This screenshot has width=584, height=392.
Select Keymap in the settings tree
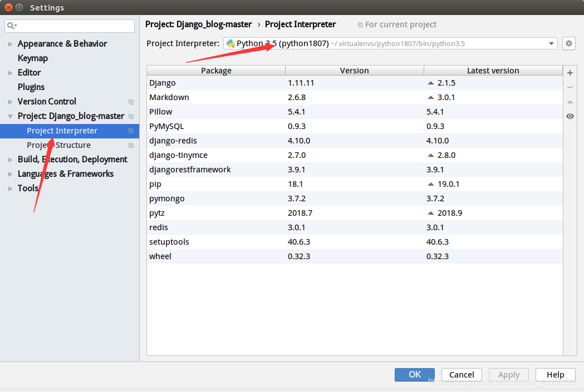(33, 58)
